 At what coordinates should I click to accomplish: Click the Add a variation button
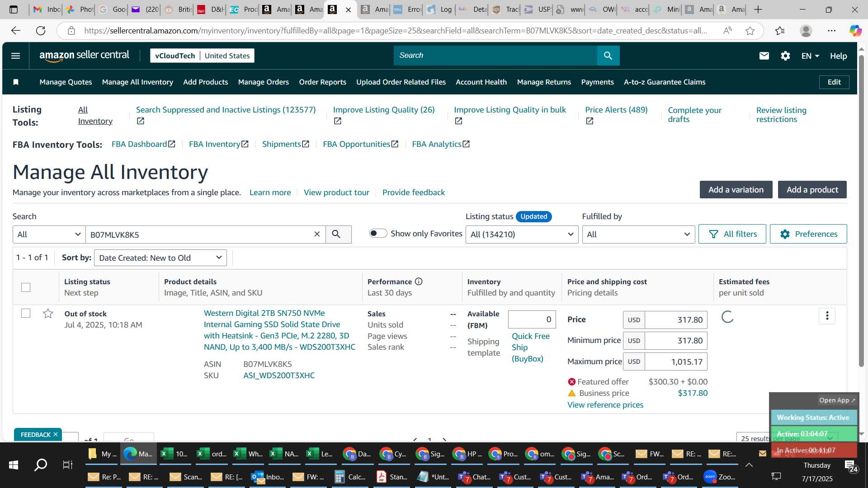click(736, 189)
